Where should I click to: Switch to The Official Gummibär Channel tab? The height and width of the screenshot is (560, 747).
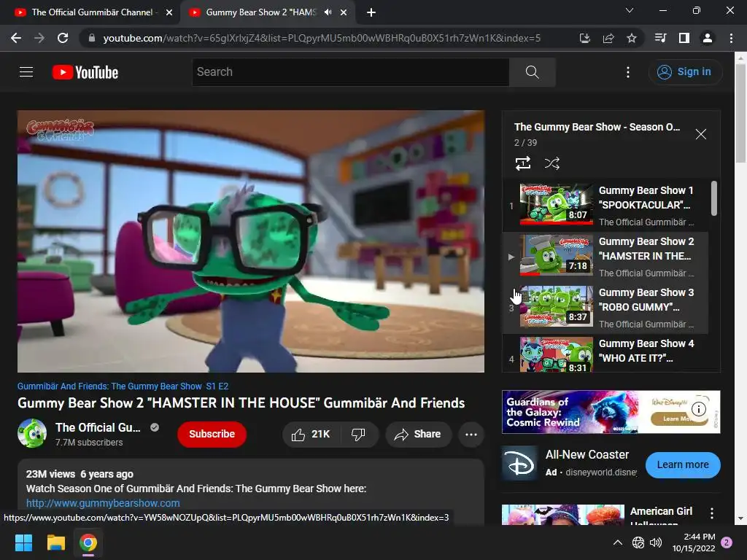click(90, 12)
